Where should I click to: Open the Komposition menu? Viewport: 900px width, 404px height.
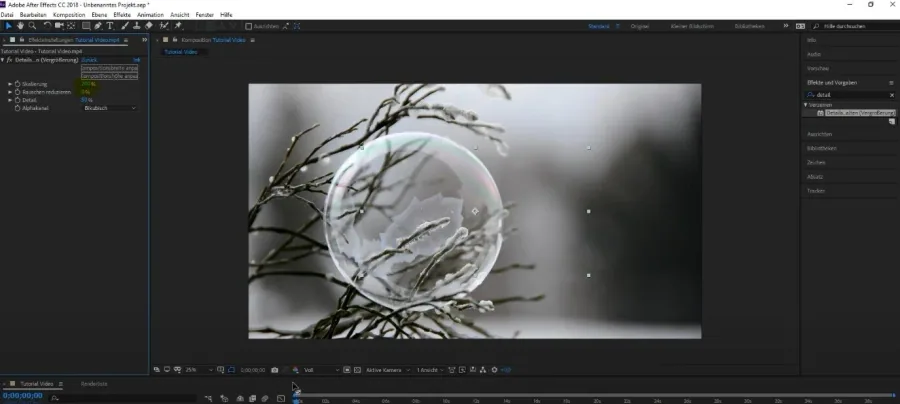[69, 15]
